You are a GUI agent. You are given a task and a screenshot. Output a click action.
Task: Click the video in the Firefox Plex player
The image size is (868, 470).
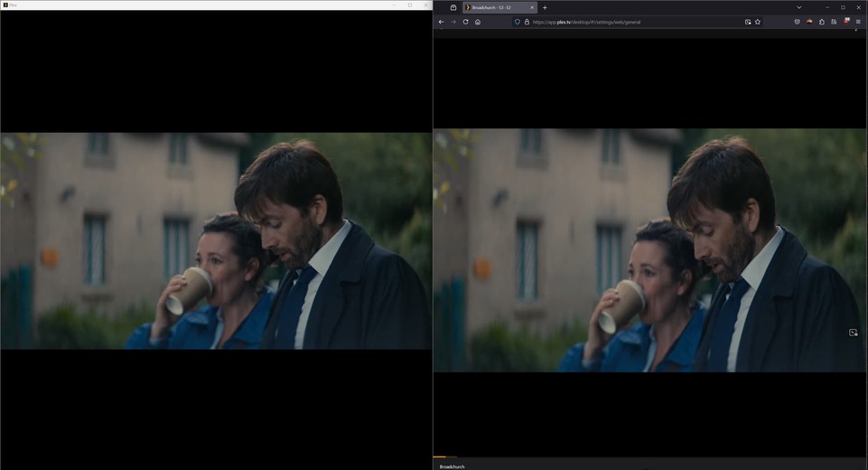pos(650,250)
